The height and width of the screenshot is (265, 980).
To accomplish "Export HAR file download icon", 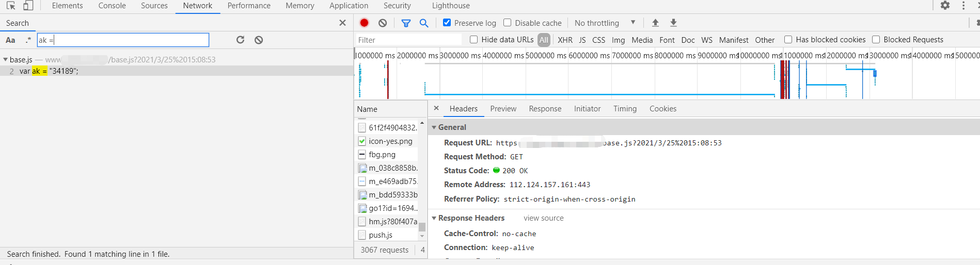I will click(673, 23).
